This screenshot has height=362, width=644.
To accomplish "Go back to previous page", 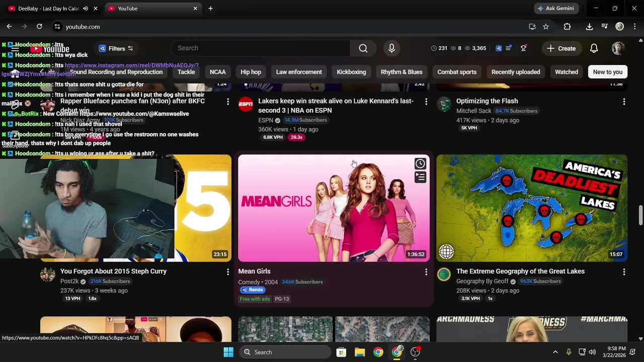I will click(x=9, y=27).
